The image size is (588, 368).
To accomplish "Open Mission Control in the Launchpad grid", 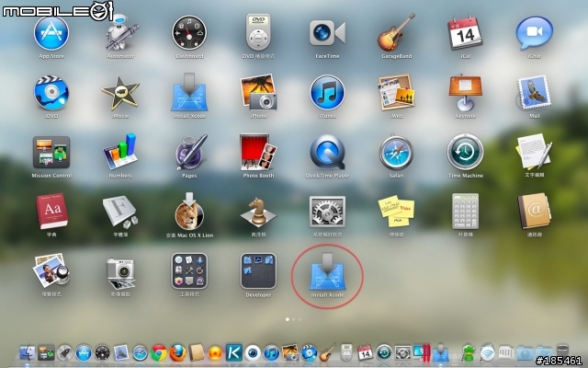I will (x=51, y=152).
